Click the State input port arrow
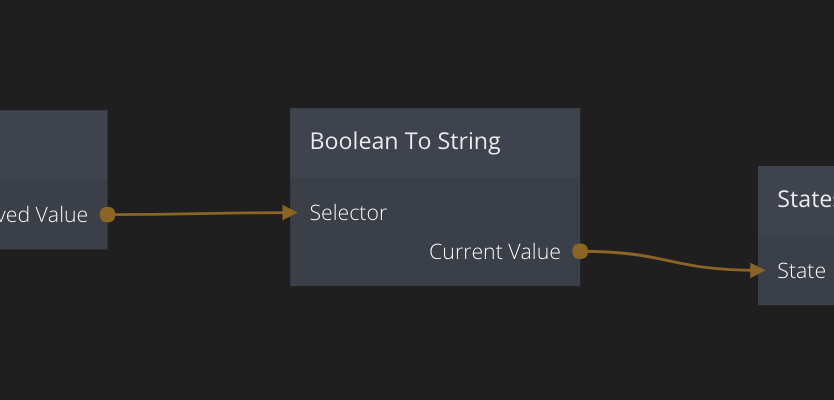This screenshot has height=400, width=834. tap(759, 270)
